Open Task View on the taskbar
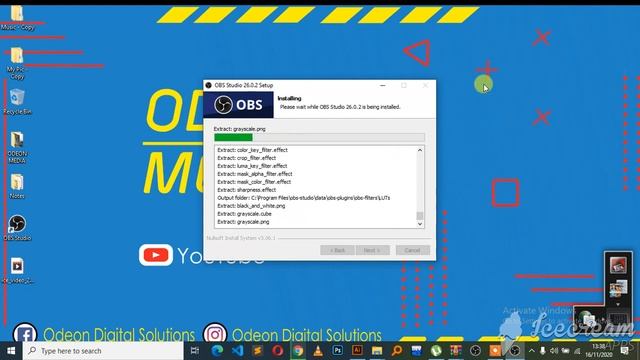Image resolution: width=640 pixels, height=360 pixels. (195, 351)
